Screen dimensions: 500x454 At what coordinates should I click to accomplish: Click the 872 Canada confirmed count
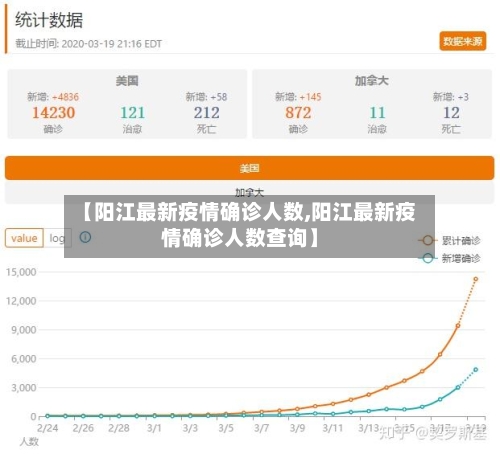point(298,113)
